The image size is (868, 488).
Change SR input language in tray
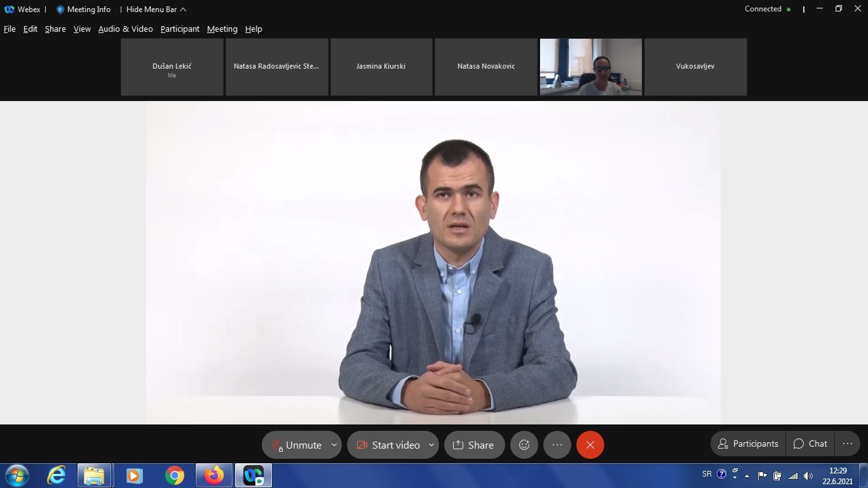(707, 474)
